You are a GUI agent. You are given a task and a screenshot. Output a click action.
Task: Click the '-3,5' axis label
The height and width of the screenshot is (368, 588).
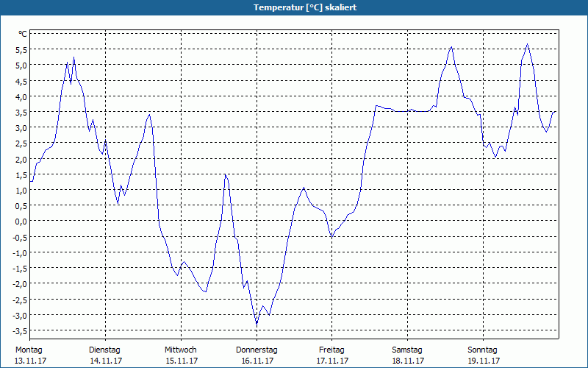tap(21, 330)
